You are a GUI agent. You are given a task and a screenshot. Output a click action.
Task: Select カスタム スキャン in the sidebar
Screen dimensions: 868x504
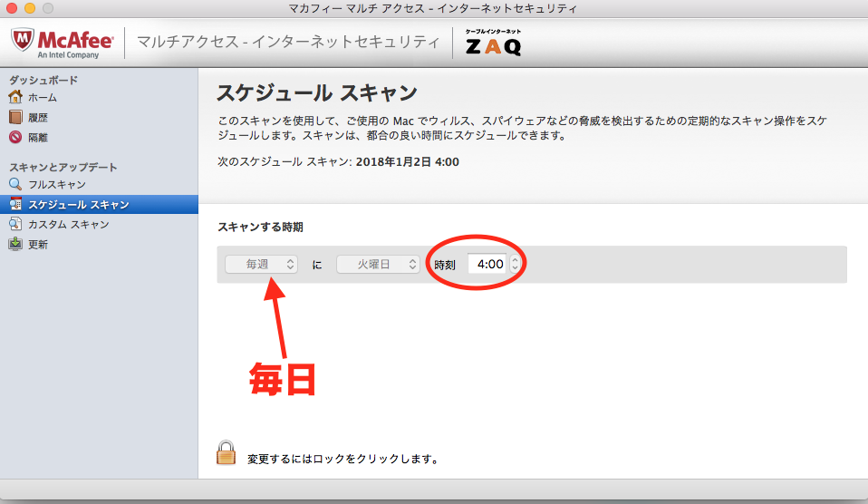pos(69,224)
